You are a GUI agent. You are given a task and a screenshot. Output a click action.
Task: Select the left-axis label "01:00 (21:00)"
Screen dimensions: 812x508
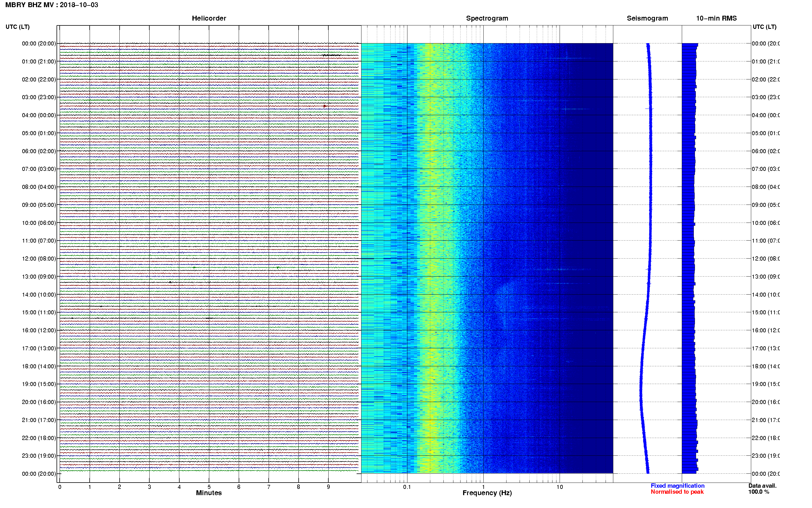(x=39, y=61)
